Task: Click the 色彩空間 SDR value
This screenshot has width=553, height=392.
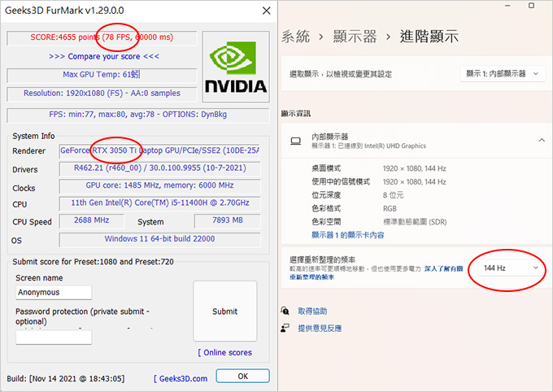Action: click(x=415, y=222)
